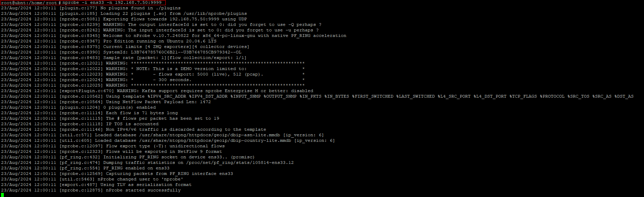
Task: Click the /usr/lib/nprobe/plugins path text
Action: click(215, 13)
